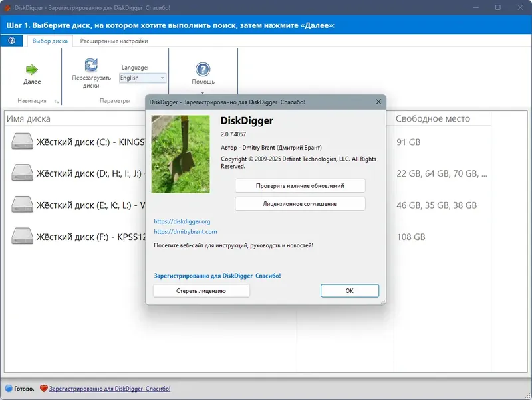Select the drive icon for disk D:, H:, I:, J:
Image resolution: width=532 pixels, height=400 pixels.
click(x=23, y=173)
